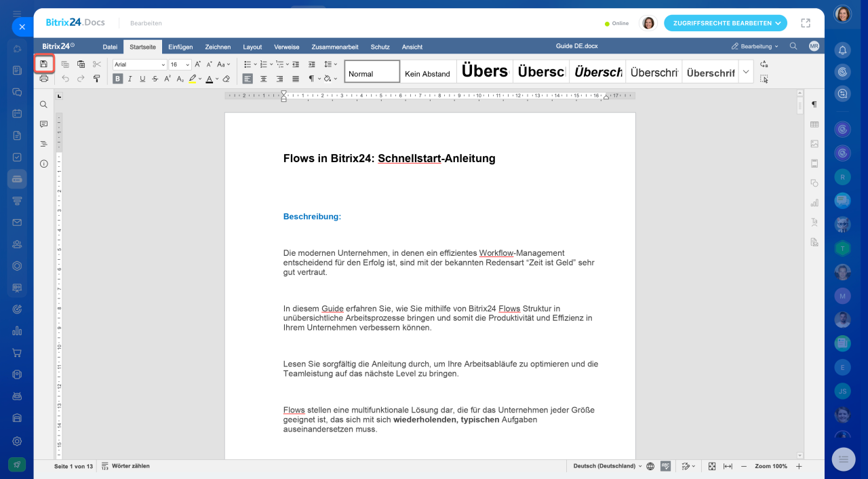
Task: Open paragraph settings in right sidebar
Action: click(x=814, y=104)
